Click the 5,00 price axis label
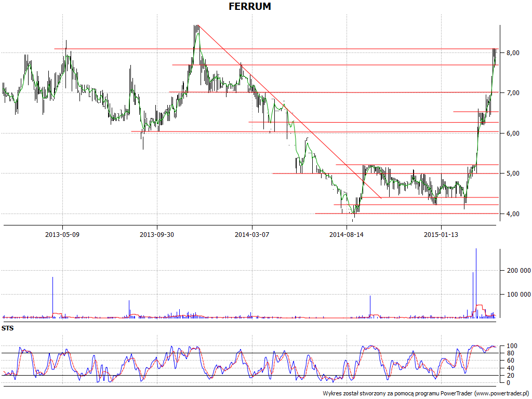The image size is (532, 399). [513, 174]
